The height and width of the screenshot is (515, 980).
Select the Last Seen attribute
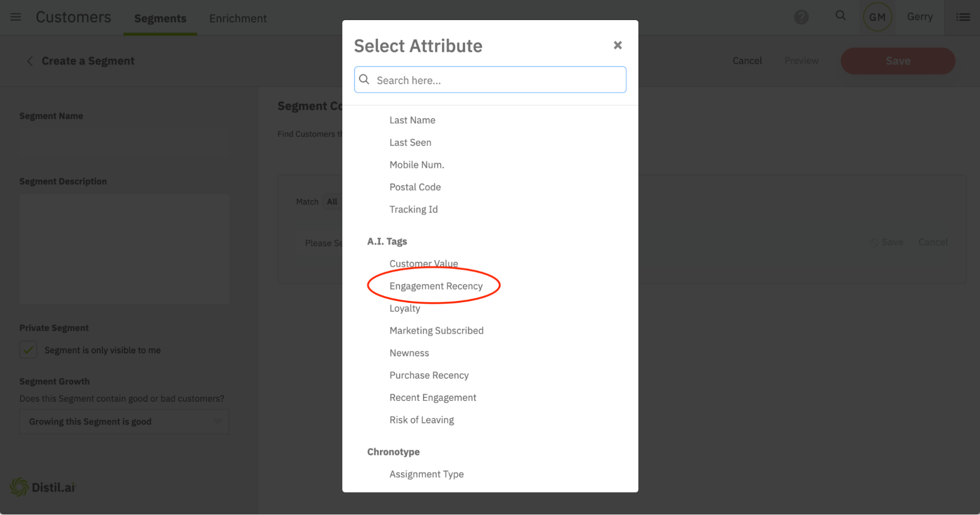pos(410,143)
